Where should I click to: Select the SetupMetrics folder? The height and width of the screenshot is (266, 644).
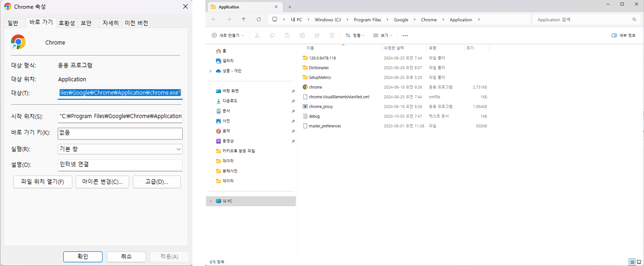coord(320,77)
